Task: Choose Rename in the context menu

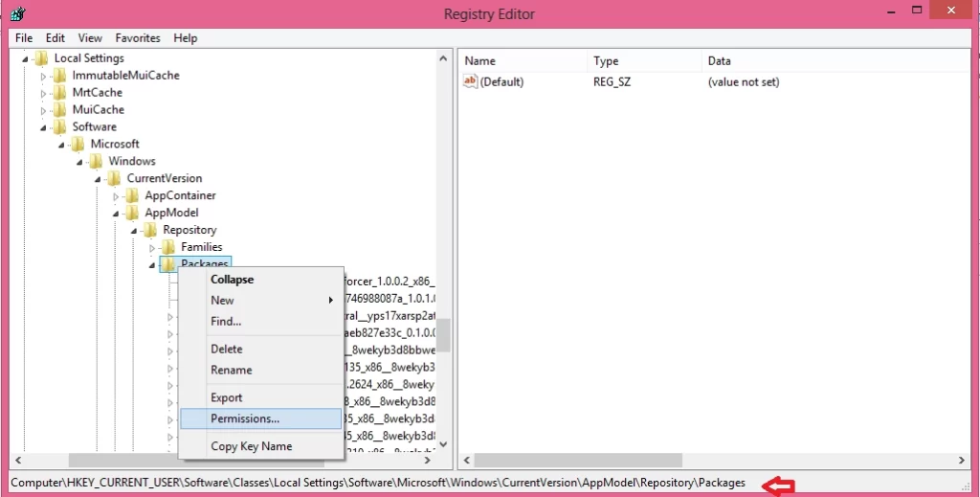Action: [261, 370]
